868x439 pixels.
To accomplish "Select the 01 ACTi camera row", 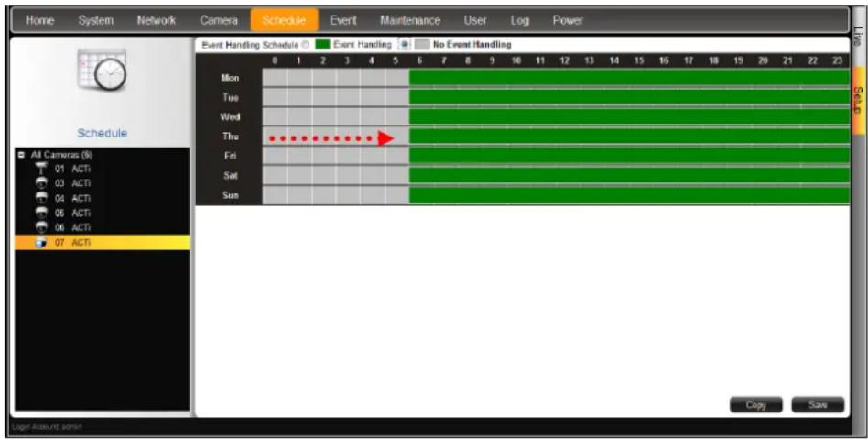I will coord(102,169).
